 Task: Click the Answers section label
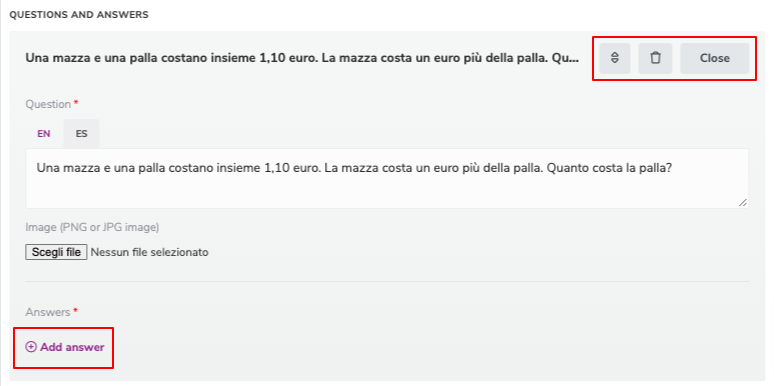pyautogui.click(x=48, y=312)
